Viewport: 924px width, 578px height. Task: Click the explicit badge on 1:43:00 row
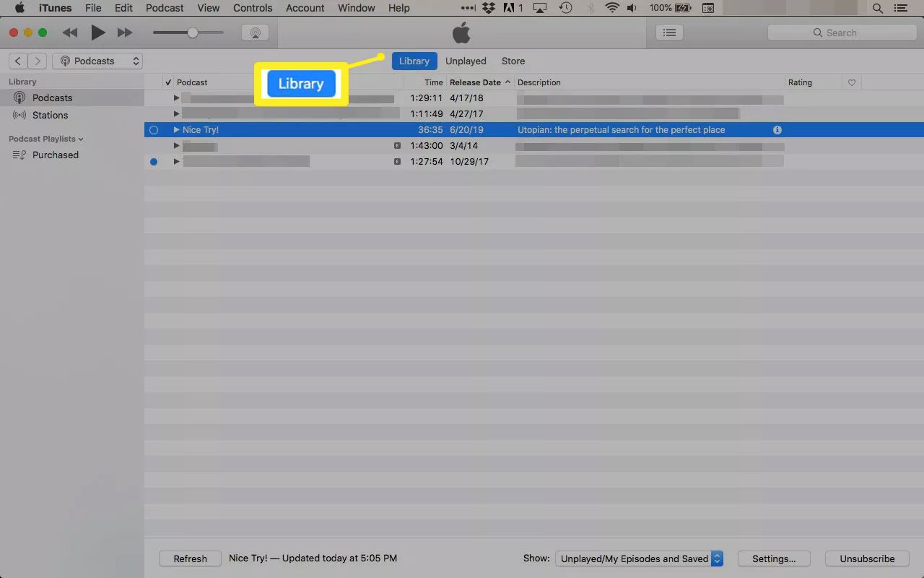pos(397,146)
